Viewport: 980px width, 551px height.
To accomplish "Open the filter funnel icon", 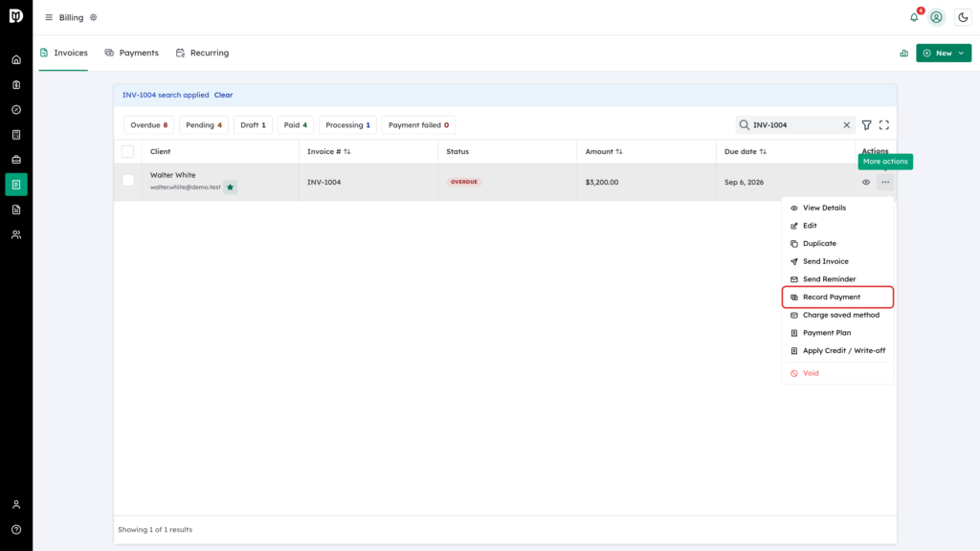I will (866, 125).
